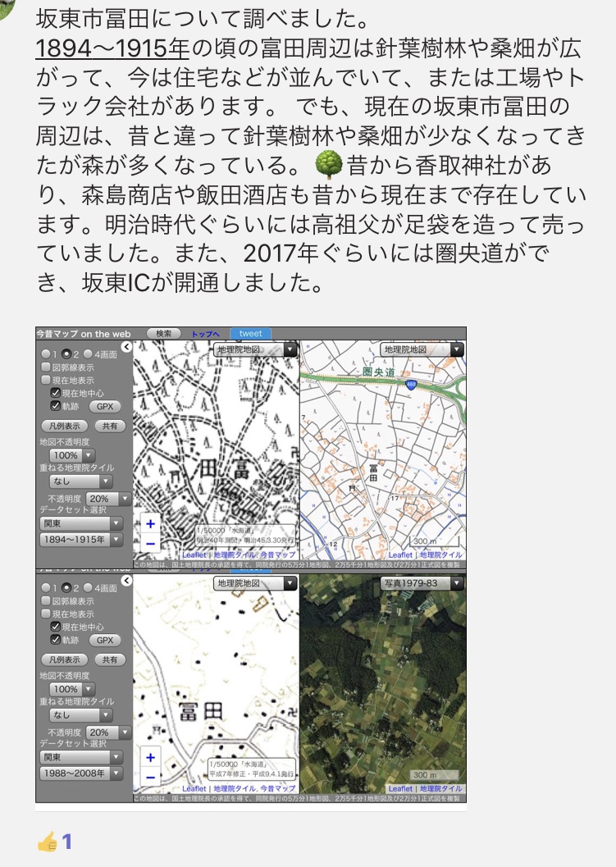The image size is (616, 867).
Task: Uncheck 軌跡 in 1988~2008年 panel
Action: click(x=55, y=640)
